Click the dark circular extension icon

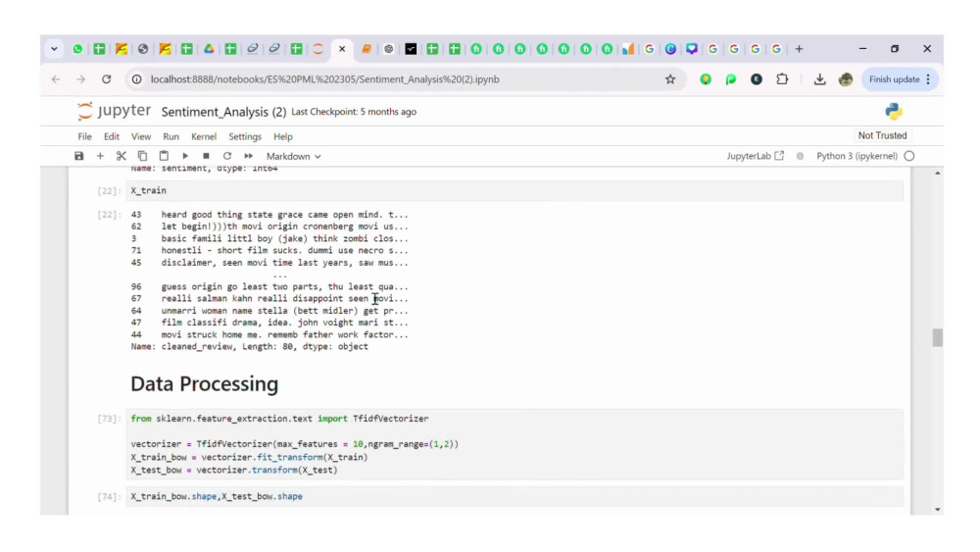pyautogui.click(x=757, y=79)
